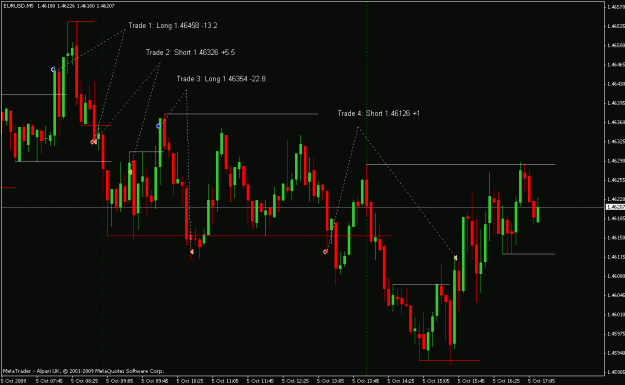Select the Trade 3 exit arrow marker
Screen dimensions: 625x385
click(x=192, y=252)
